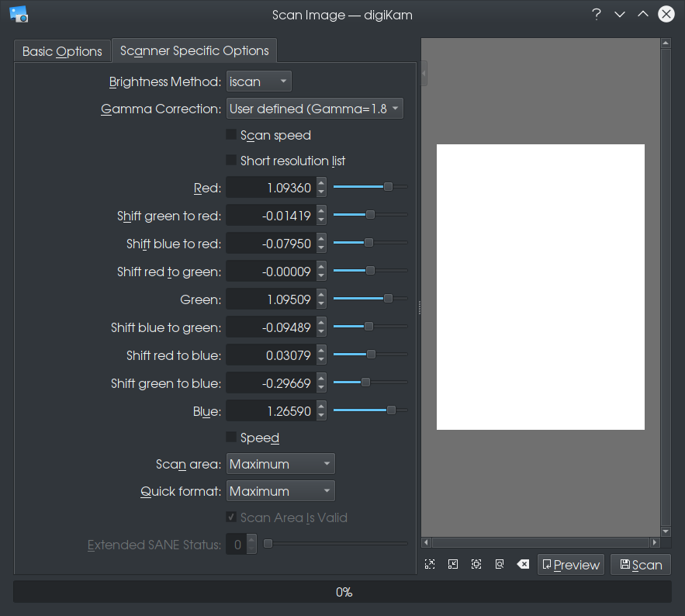Click the 0% progress bar

(x=343, y=591)
